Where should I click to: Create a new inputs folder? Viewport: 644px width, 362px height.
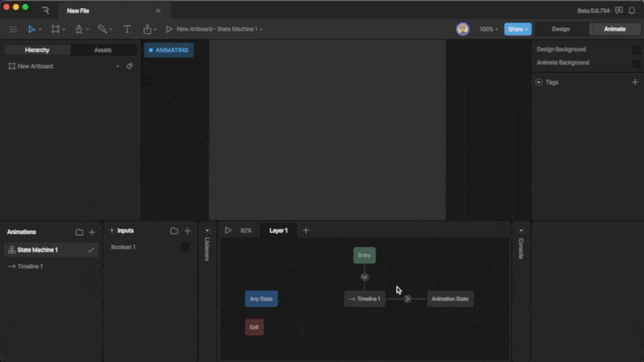(x=174, y=231)
